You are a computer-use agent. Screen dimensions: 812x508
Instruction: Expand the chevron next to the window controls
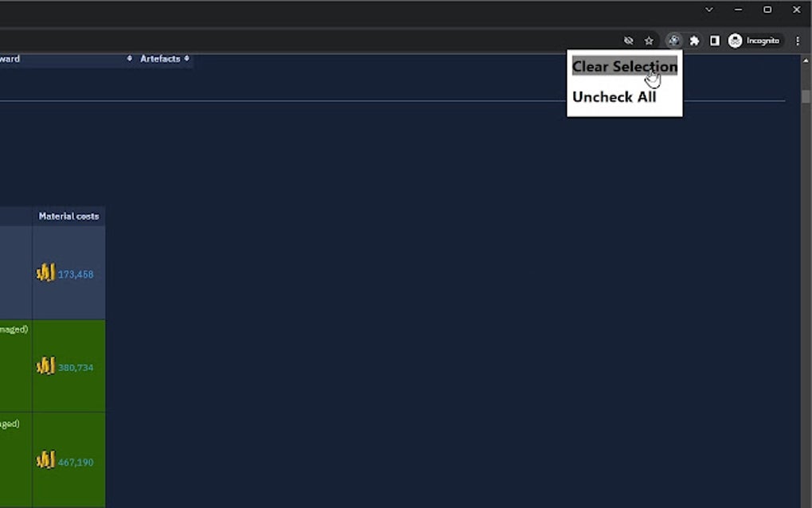[707, 10]
